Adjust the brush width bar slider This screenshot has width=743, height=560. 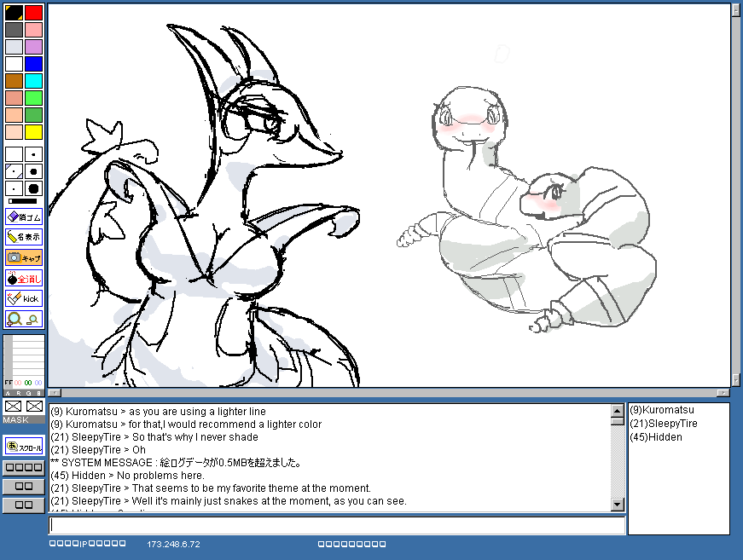(x=24, y=201)
